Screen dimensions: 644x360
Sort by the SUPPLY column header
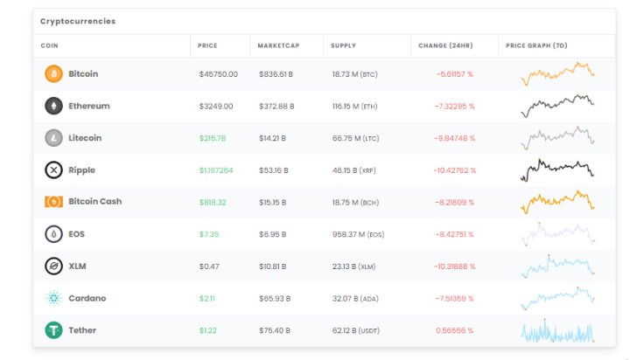pos(343,45)
